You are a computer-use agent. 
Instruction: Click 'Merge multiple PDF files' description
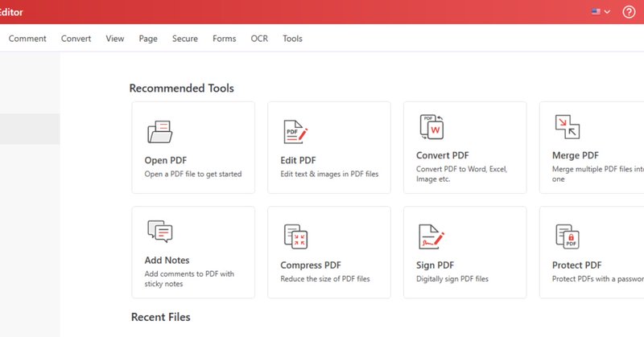[598, 174]
